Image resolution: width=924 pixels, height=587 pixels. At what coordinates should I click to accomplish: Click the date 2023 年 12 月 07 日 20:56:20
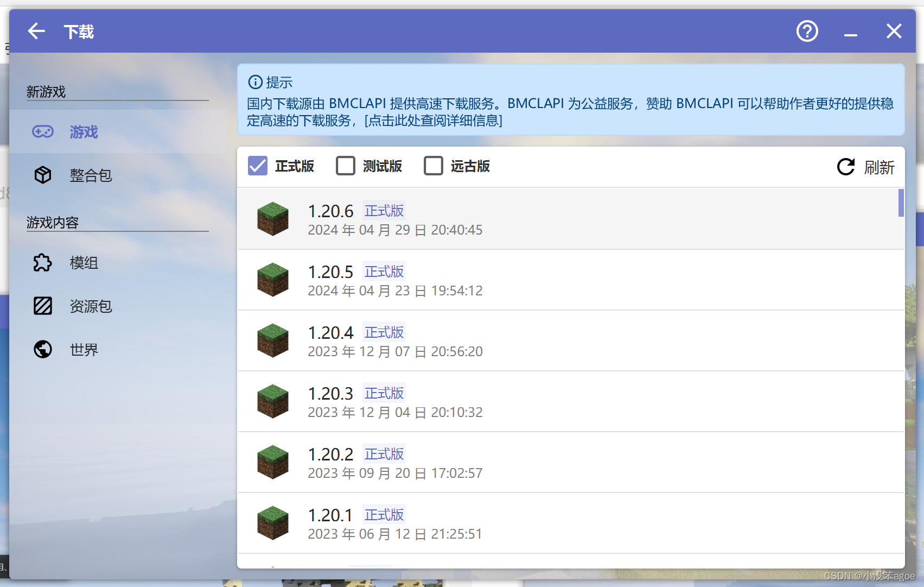395,352
